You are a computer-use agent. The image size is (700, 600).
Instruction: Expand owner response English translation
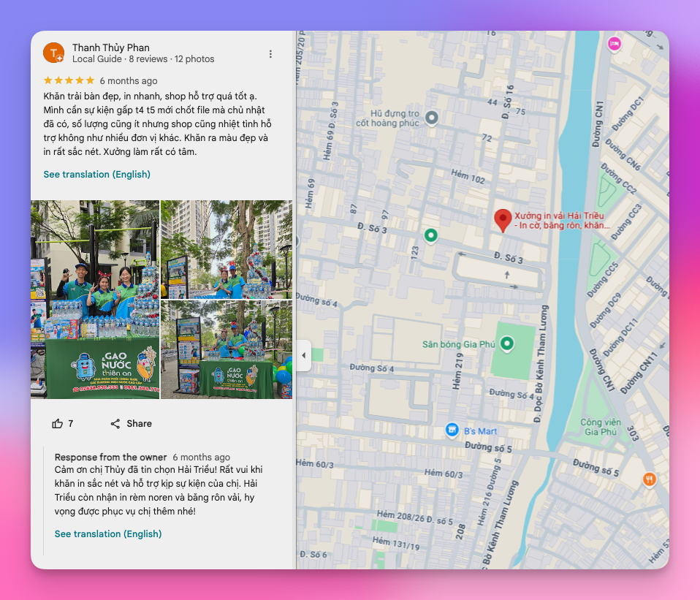pyautogui.click(x=108, y=534)
